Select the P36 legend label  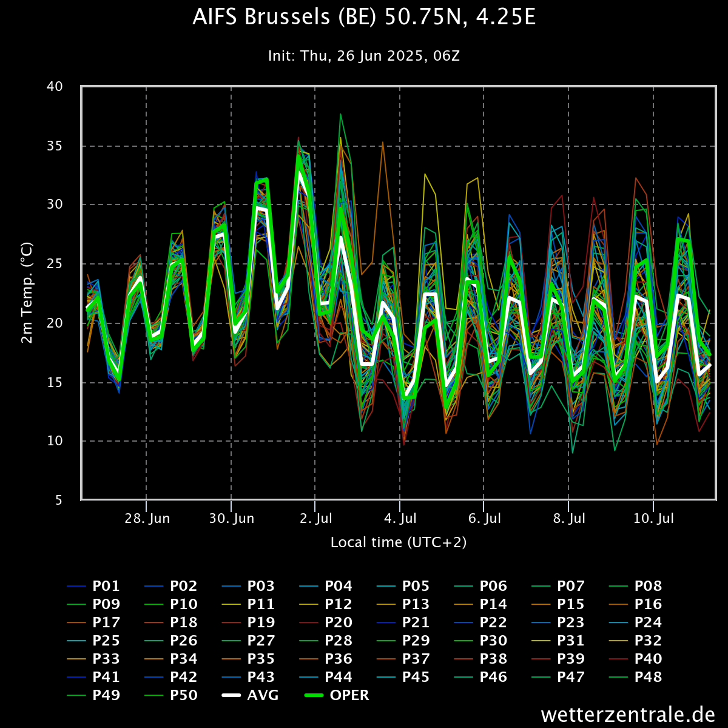(326, 659)
